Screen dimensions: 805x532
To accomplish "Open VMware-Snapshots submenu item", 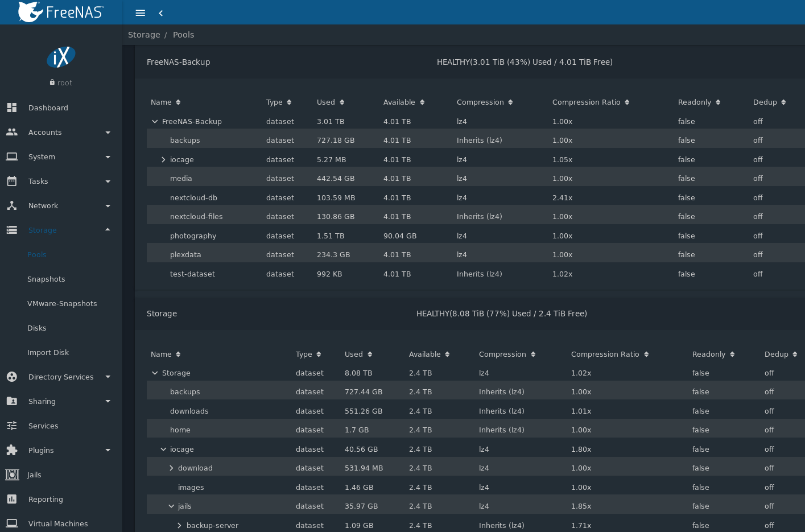I will coord(62,303).
